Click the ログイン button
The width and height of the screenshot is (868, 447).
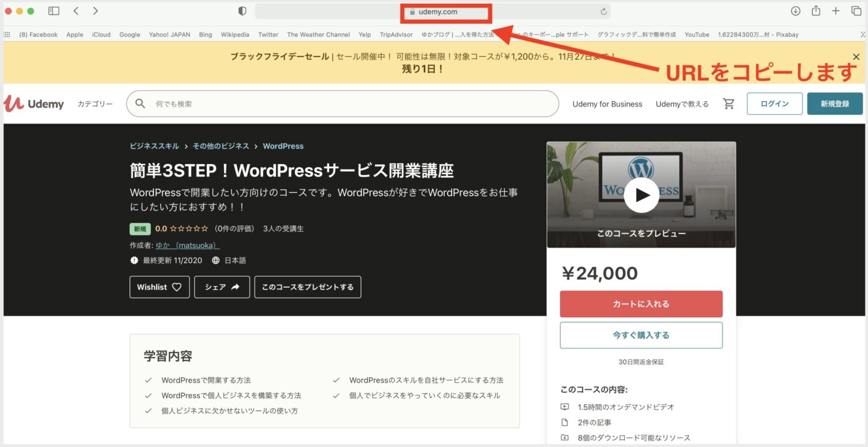pos(774,104)
